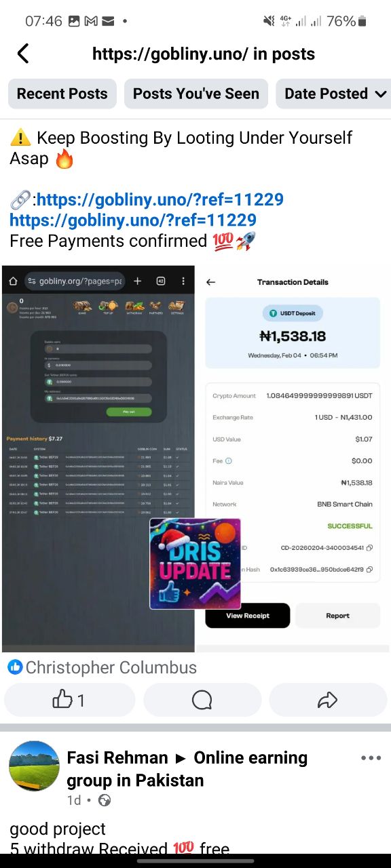
Task: Select the Posts You've Seen filter
Action: [196, 94]
